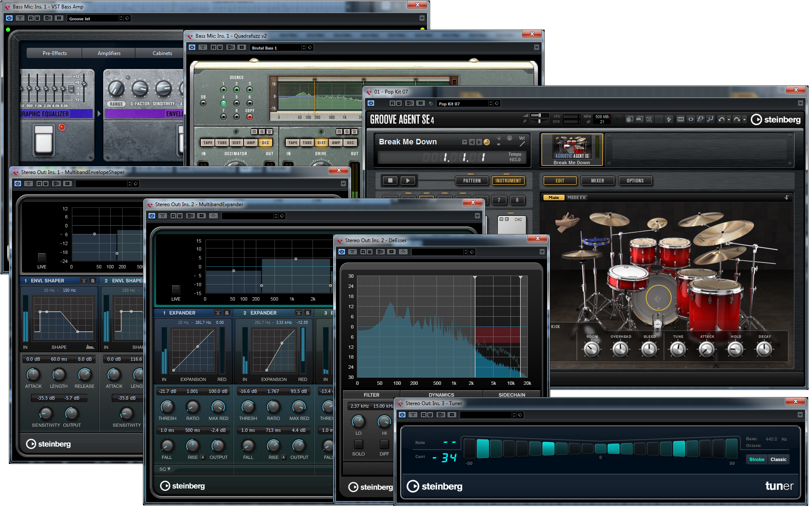Enable DIFF in DeEsser filter section

click(x=384, y=444)
